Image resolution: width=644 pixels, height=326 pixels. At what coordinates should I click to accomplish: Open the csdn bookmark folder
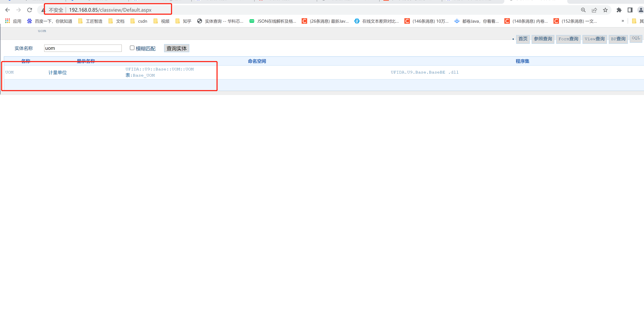tap(139, 21)
